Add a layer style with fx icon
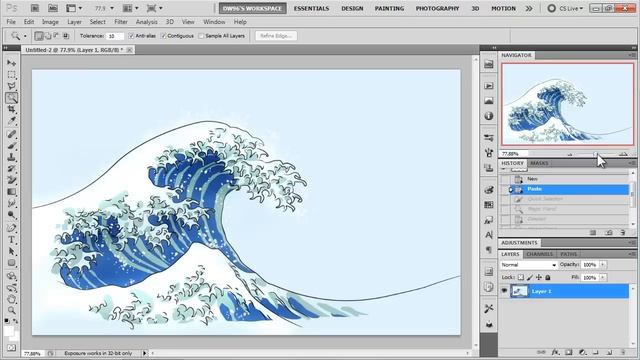640x360 pixels. coord(555,352)
